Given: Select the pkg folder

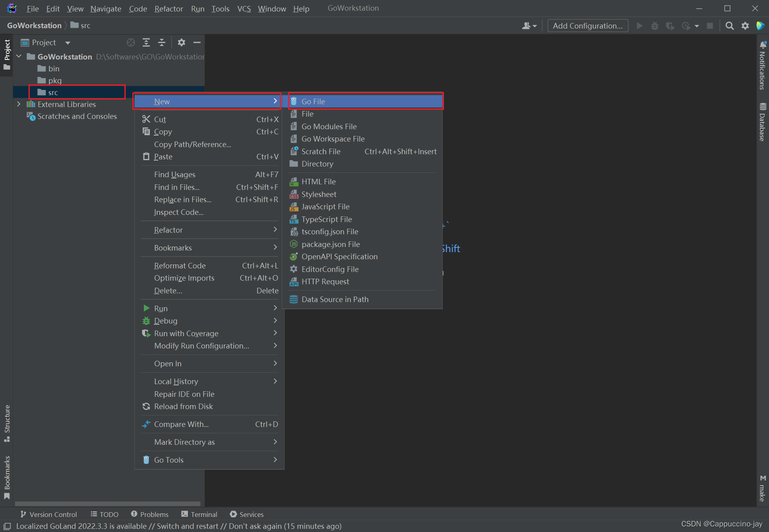Looking at the screenshot, I should [50, 80].
